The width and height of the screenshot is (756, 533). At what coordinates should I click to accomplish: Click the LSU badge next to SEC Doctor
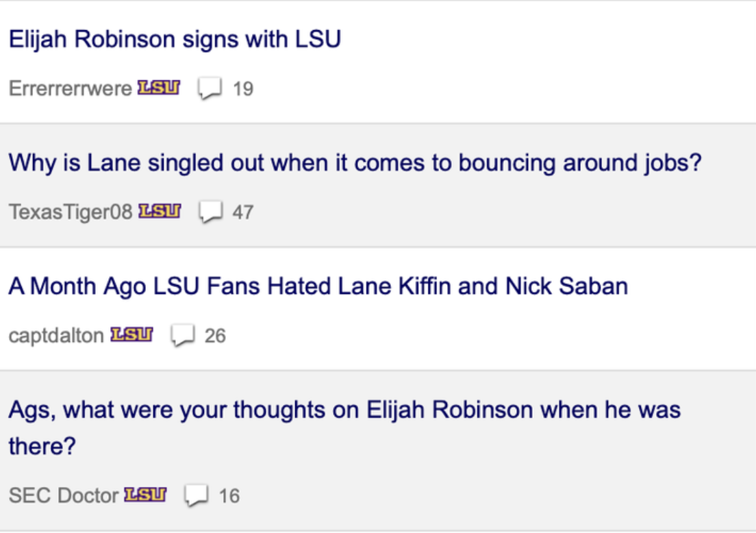coord(145,495)
